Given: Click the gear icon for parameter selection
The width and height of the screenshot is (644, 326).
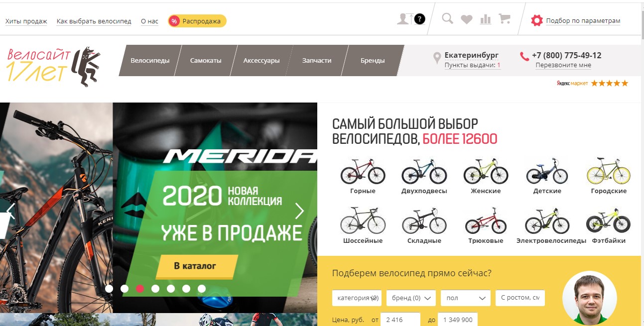Looking at the screenshot, I should [536, 20].
